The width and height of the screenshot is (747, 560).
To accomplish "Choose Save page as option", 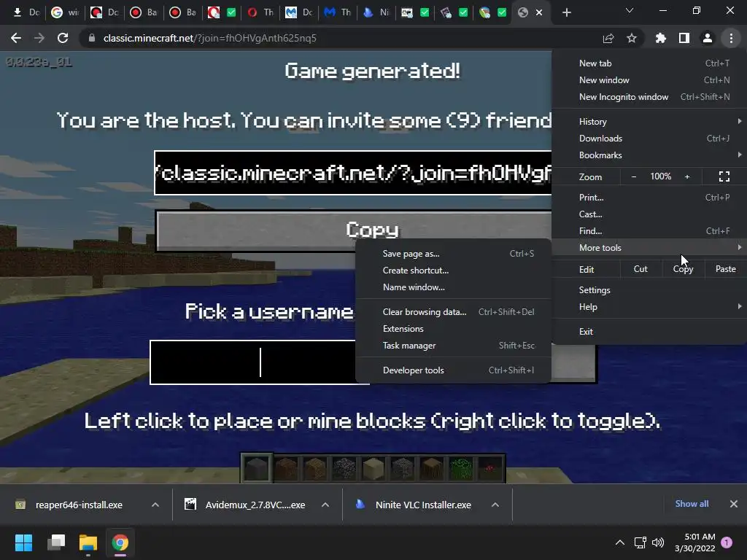I will point(454,253).
